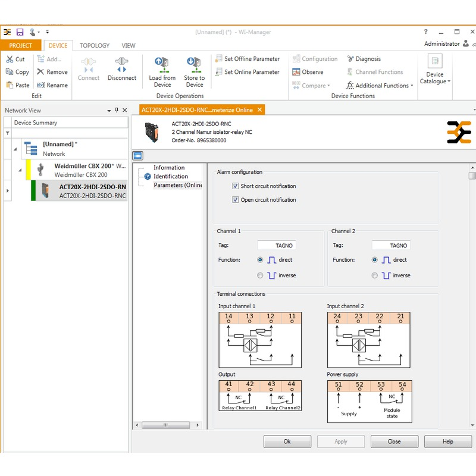Select the Weidmüller CBX 200 device row
The width and height of the screenshot is (476, 476).
pos(77,170)
